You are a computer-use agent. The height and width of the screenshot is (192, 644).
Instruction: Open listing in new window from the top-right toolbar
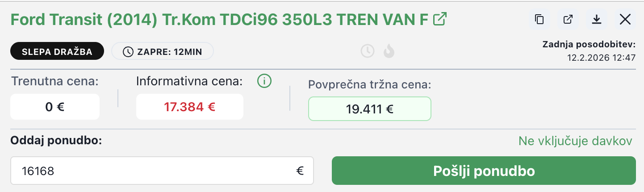[x=568, y=19]
